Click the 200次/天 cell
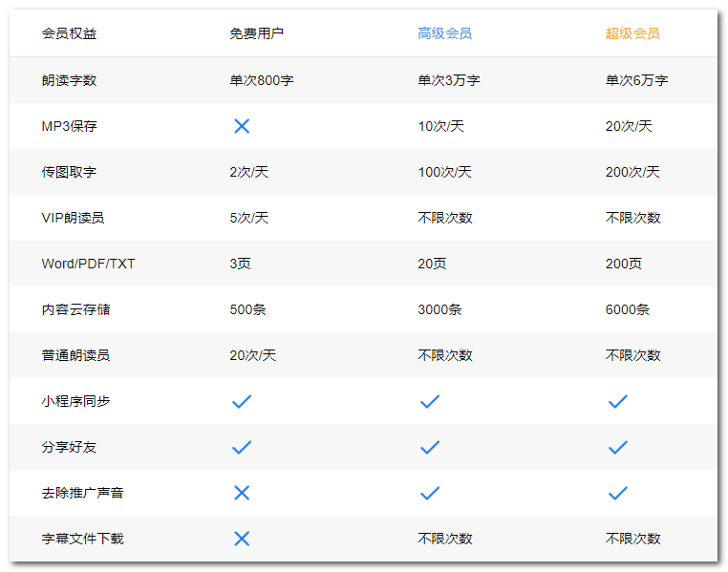Screen dimensions: 728x572 (x=632, y=172)
